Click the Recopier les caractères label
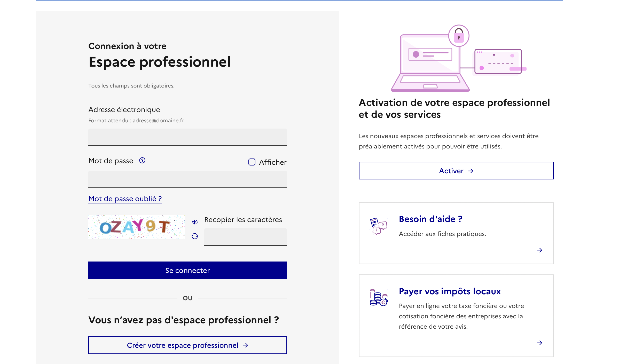627x364 pixels. pyautogui.click(x=243, y=220)
